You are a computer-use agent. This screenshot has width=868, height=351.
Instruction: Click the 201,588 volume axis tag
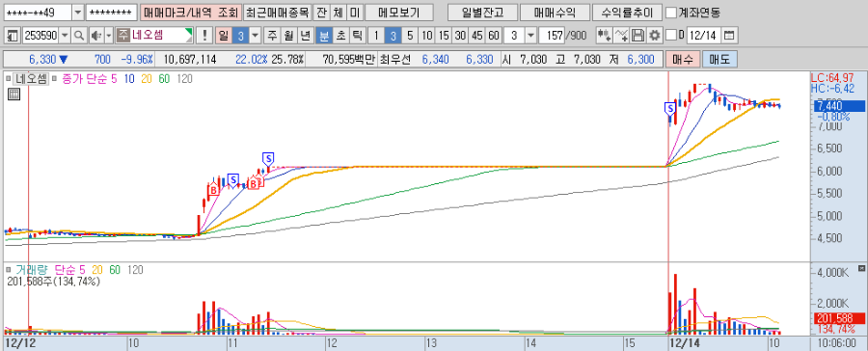click(x=839, y=318)
